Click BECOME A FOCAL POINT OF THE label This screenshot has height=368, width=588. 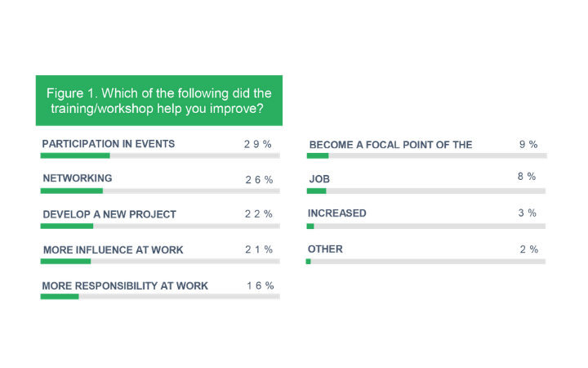(390, 145)
